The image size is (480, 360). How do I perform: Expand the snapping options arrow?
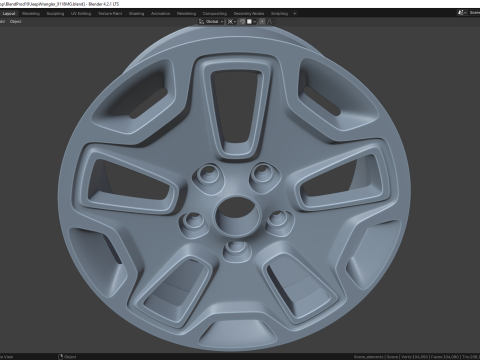(254, 22)
